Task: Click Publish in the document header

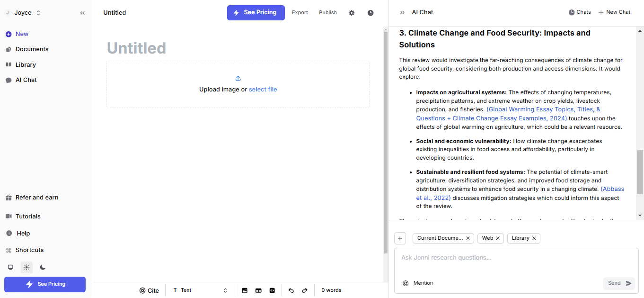Action: click(328, 13)
